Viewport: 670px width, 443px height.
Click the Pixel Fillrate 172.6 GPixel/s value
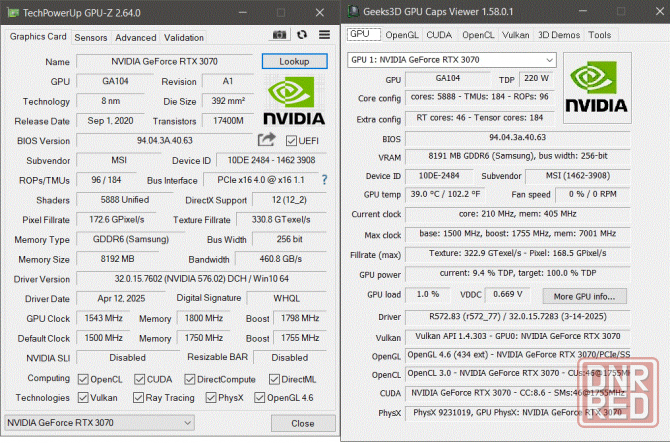(117, 220)
